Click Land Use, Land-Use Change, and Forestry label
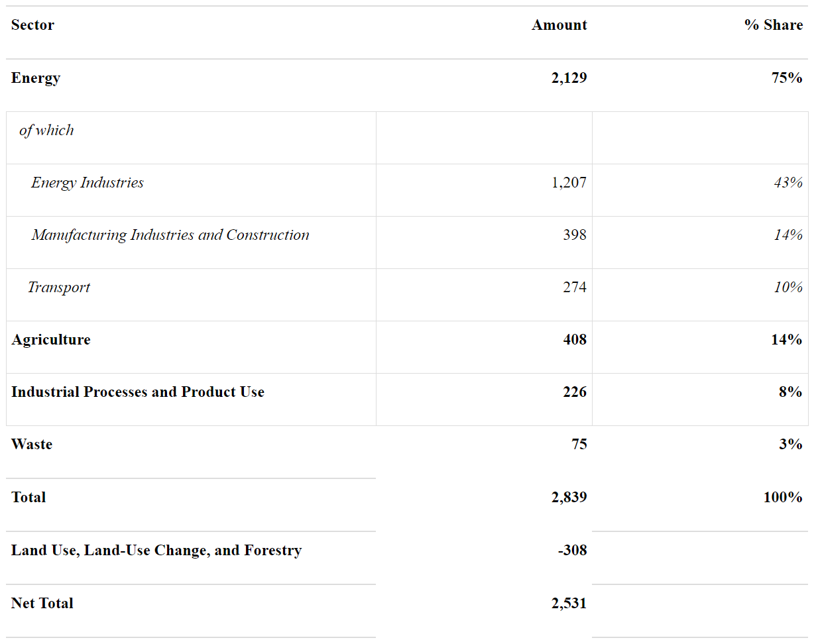Screen dimensions: 816x644 point(156,551)
